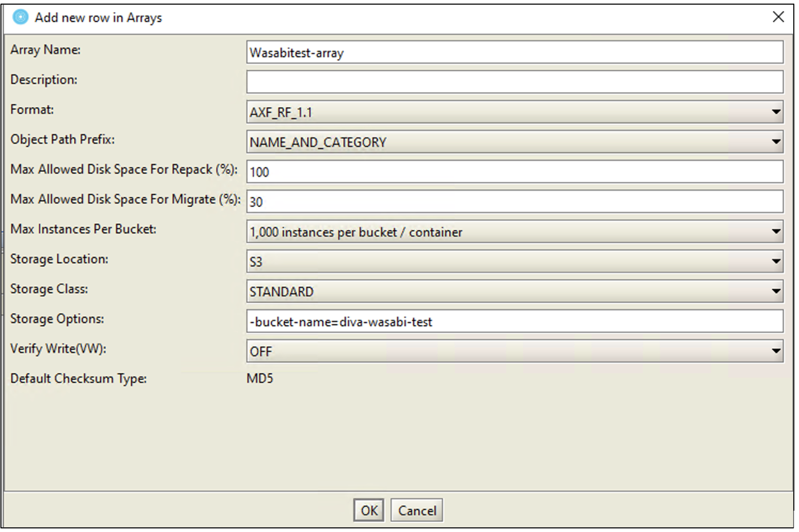The image size is (799, 532).
Task: Click the Array Name label
Action: tap(45, 50)
